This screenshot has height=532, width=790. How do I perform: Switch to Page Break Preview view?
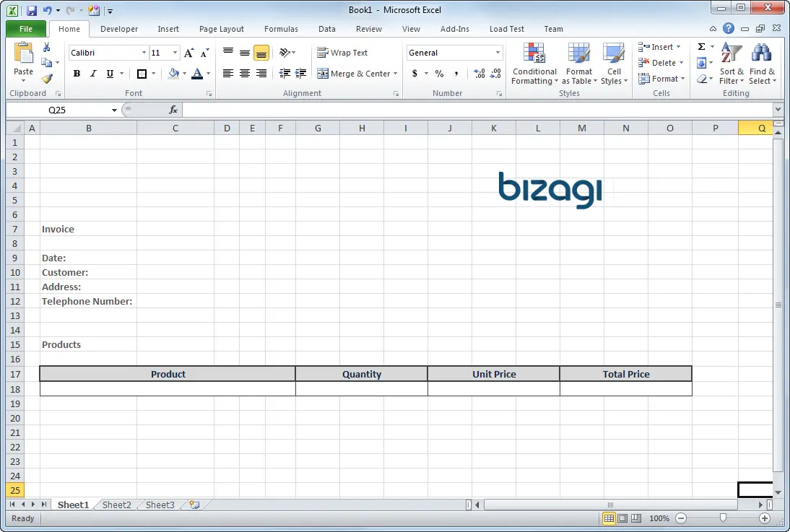click(x=636, y=518)
